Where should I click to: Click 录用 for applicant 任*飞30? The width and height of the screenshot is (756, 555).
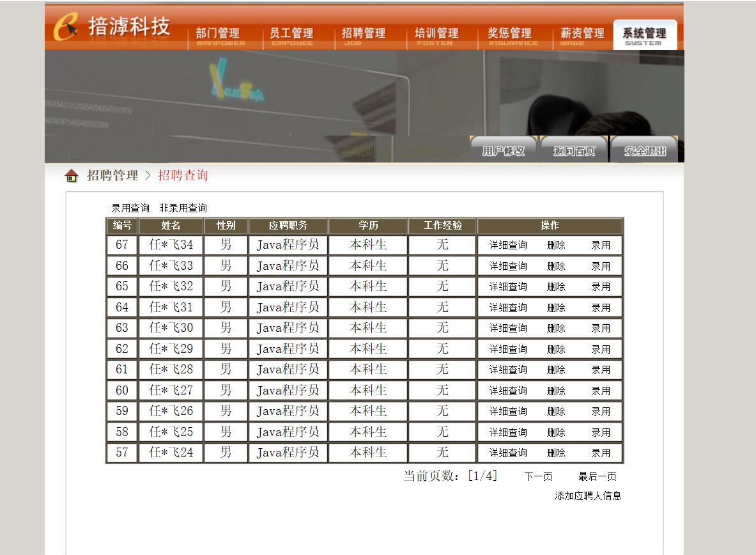(x=601, y=329)
